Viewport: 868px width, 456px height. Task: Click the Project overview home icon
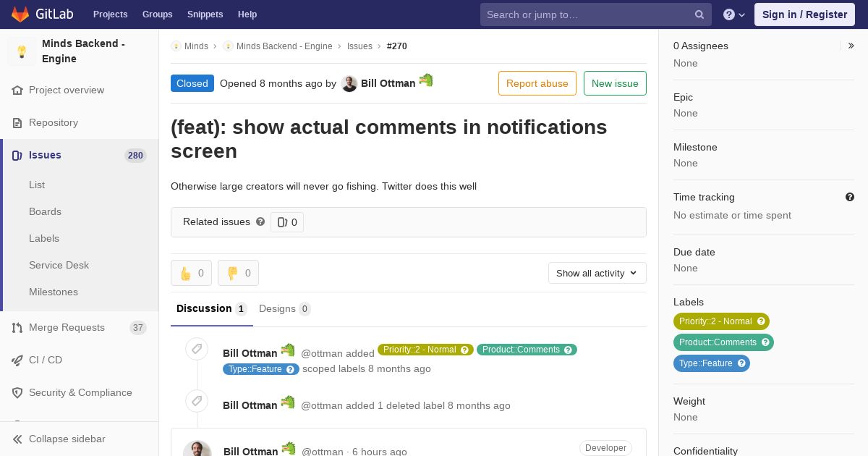click(x=17, y=90)
